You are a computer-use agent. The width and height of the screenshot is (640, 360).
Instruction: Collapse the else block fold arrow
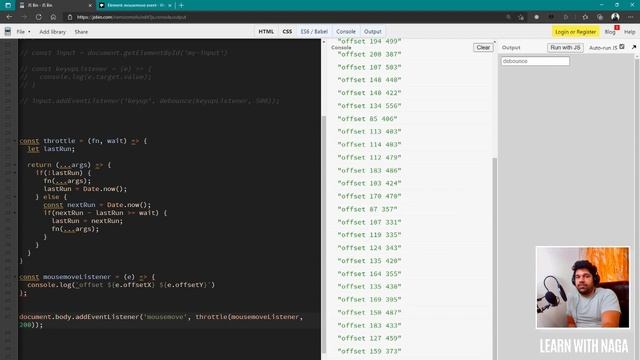16,197
